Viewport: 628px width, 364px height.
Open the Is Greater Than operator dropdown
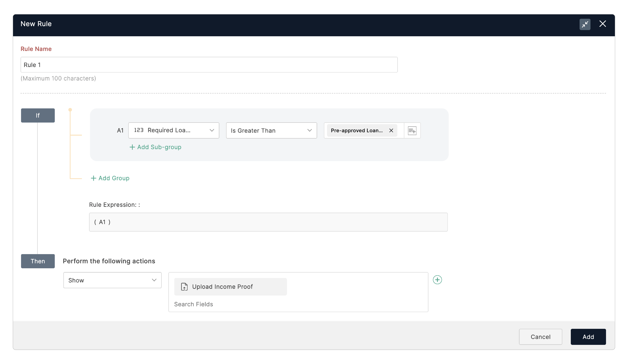click(309, 130)
